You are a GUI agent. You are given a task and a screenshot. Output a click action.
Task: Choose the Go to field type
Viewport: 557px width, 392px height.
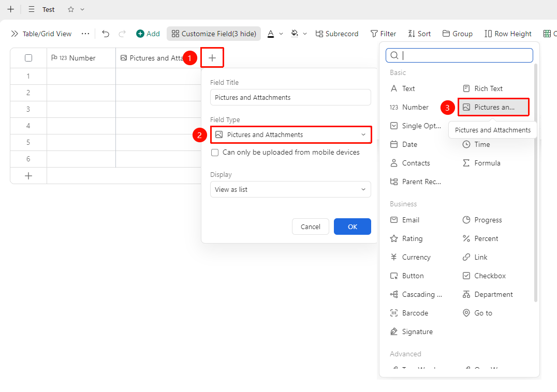coord(477,313)
